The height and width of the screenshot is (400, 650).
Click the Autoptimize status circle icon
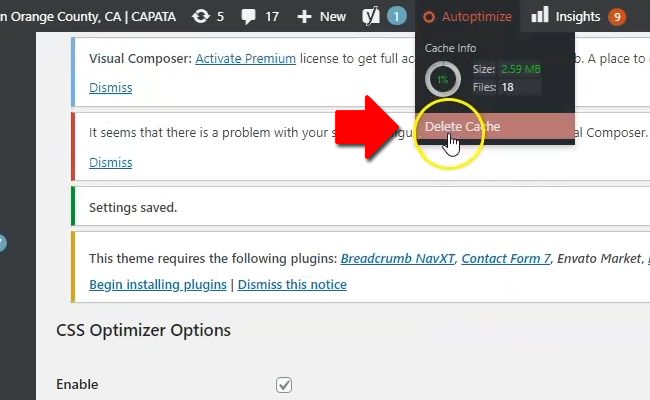pyautogui.click(x=429, y=17)
